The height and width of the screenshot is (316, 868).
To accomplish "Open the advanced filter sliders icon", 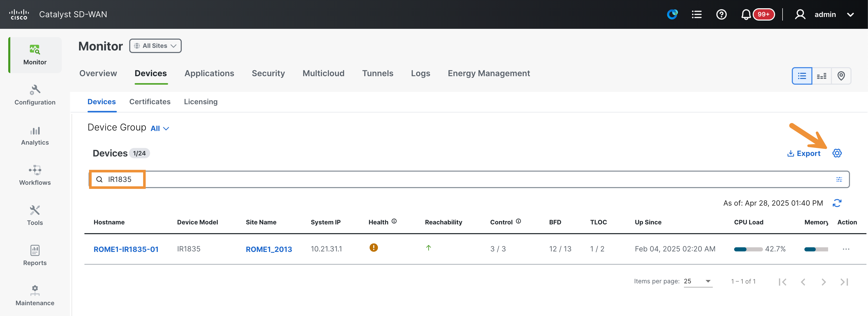I will click(839, 179).
